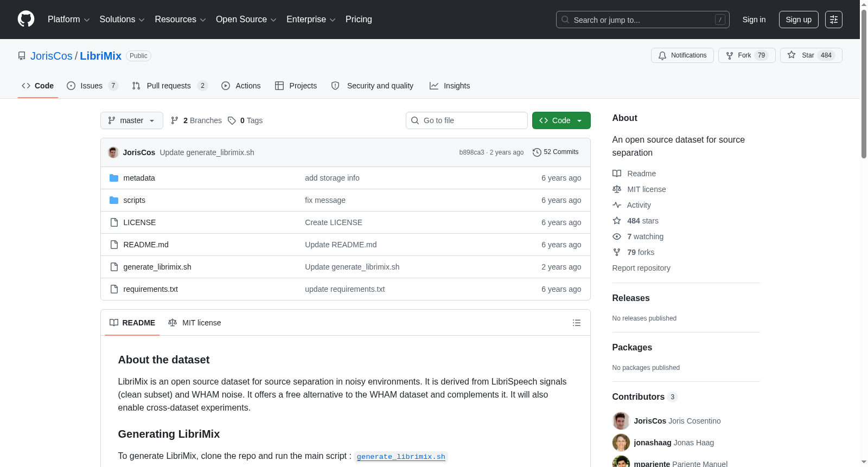Click the metadata folder icon
The width and height of the screenshot is (868, 467).
[114, 178]
